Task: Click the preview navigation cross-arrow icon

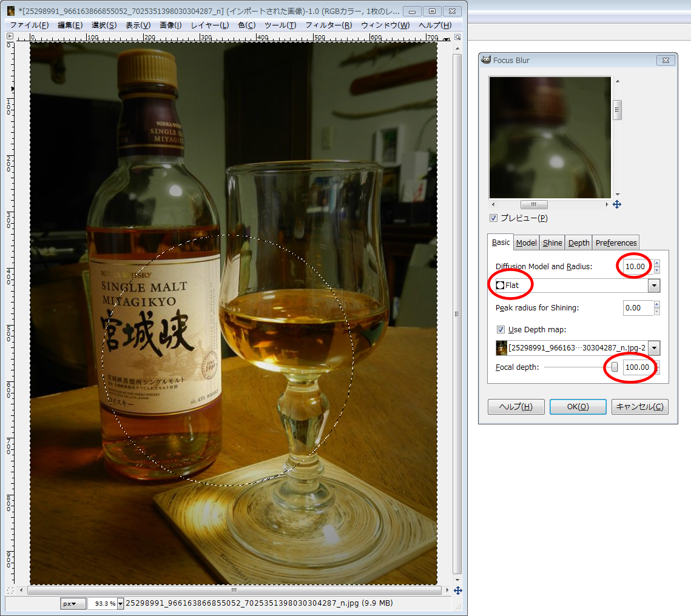Action: (x=616, y=205)
